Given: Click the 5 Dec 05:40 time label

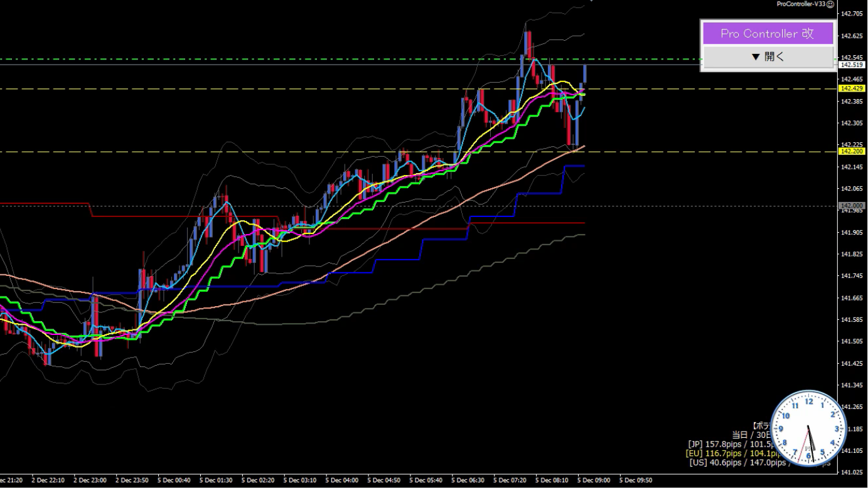Looking at the screenshot, I should (x=426, y=480).
